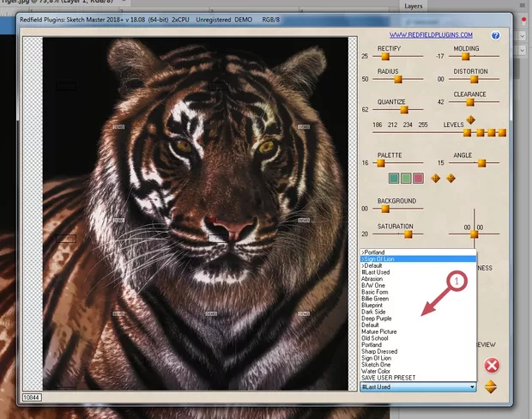The image size is (532, 419).
Task: Click the pink palette color swatch
Action: click(418, 178)
